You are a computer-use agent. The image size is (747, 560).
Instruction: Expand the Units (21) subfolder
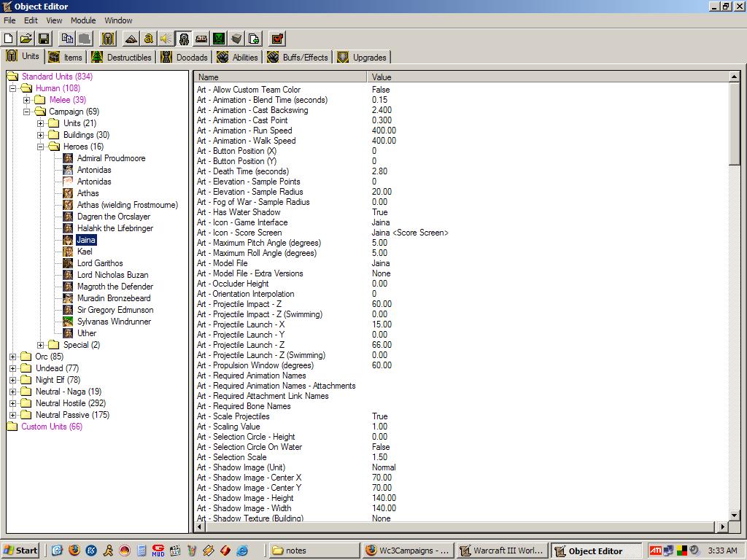pos(41,123)
